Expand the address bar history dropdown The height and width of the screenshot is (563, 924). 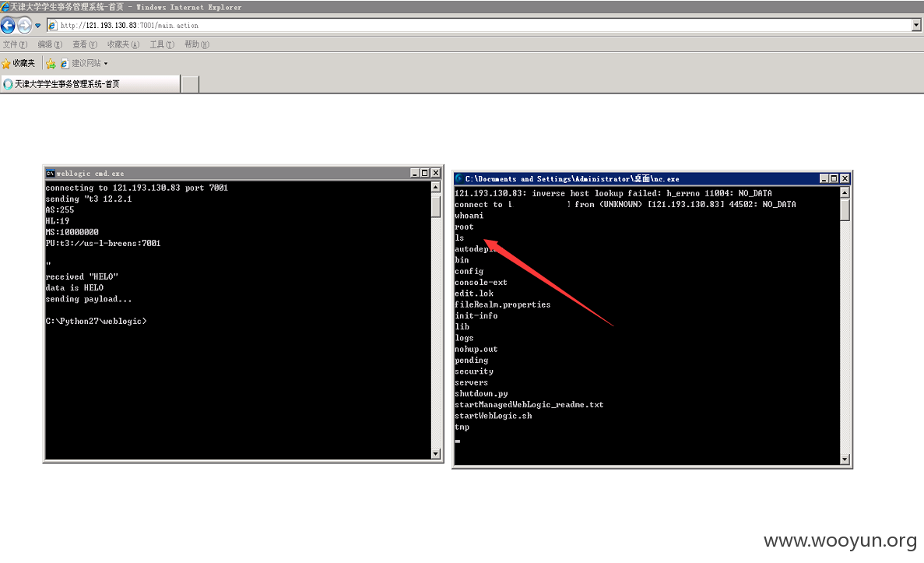pos(916,26)
